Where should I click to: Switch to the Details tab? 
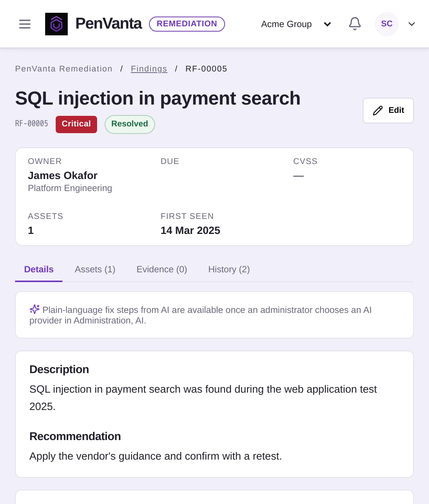pyautogui.click(x=39, y=269)
